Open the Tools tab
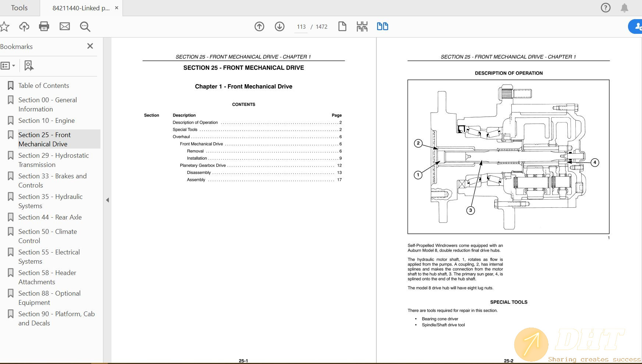 pyautogui.click(x=19, y=8)
